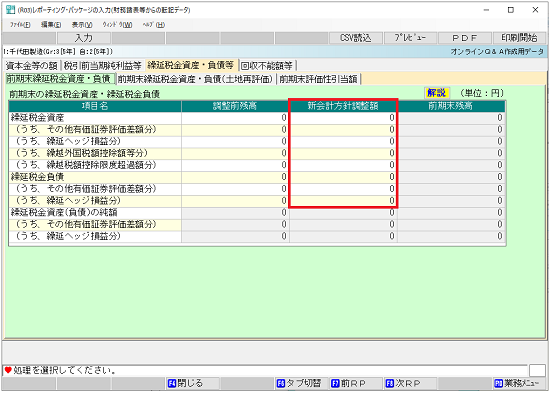The width and height of the screenshot is (550, 393).
Task: Click the small box beside the message bar
Action: [537, 371]
